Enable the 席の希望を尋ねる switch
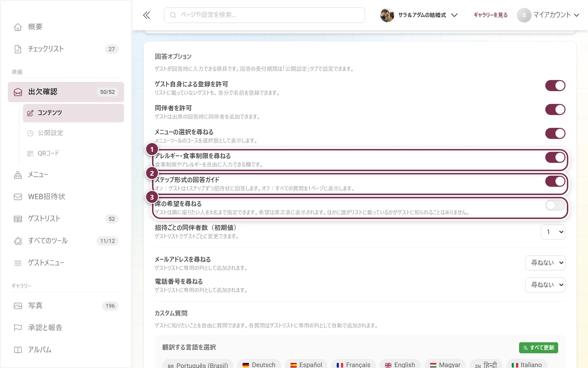This screenshot has height=368, width=588. coord(555,205)
